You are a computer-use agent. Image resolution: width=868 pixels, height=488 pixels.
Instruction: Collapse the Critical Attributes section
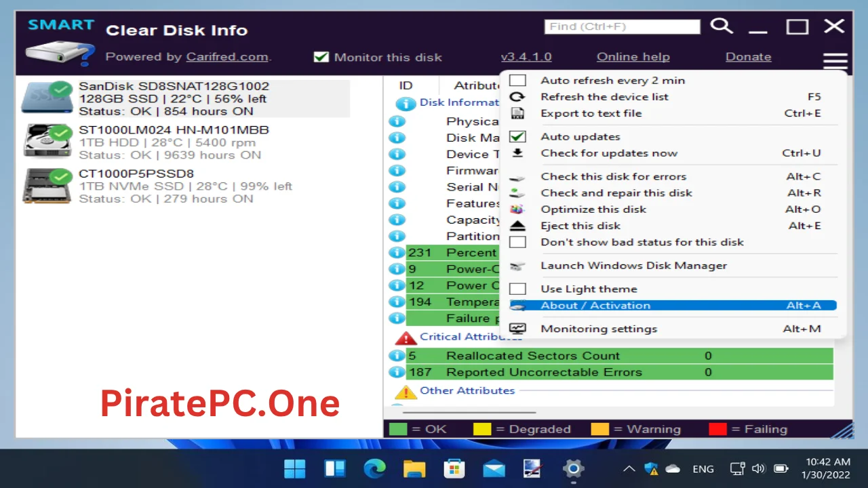click(471, 336)
